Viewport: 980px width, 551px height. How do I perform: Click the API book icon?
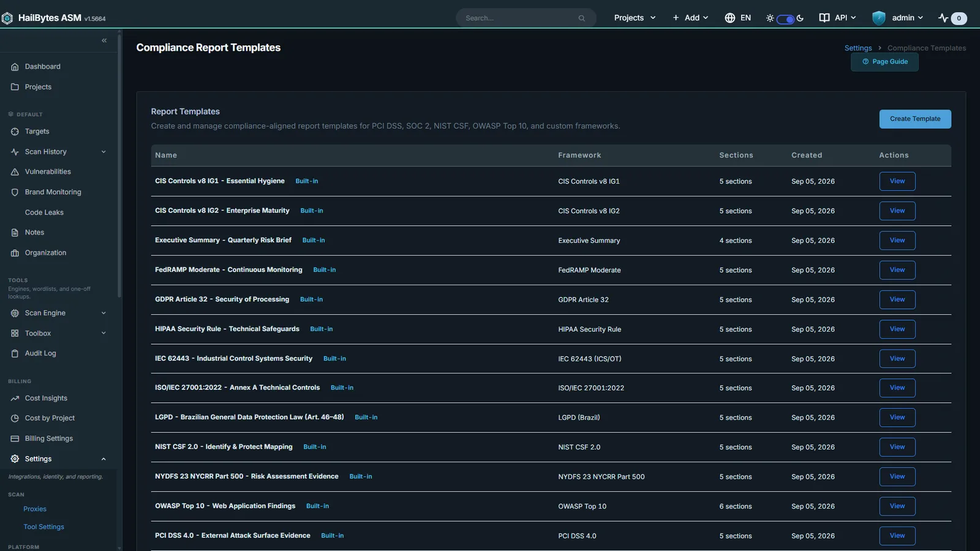click(x=824, y=18)
